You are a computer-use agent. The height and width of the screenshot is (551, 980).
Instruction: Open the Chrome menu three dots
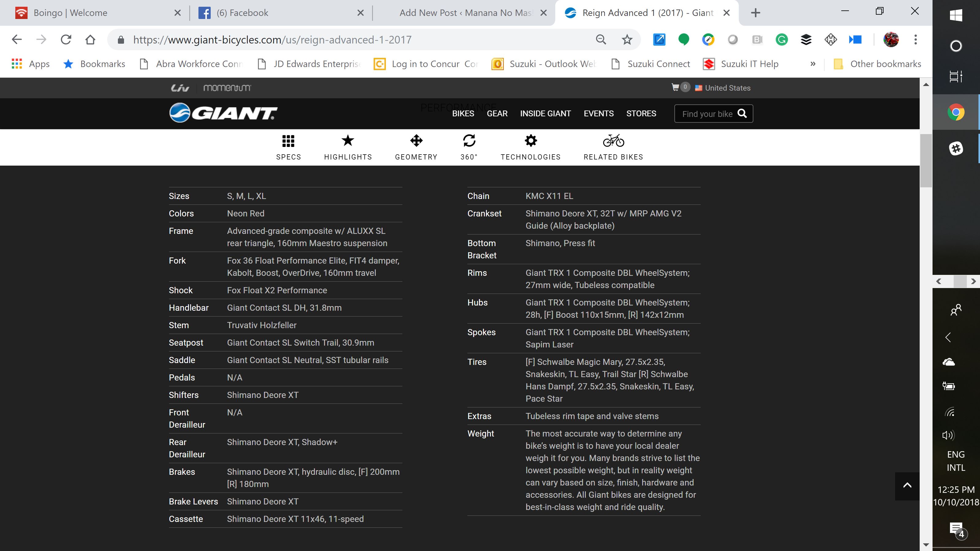(x=915, y=39)
